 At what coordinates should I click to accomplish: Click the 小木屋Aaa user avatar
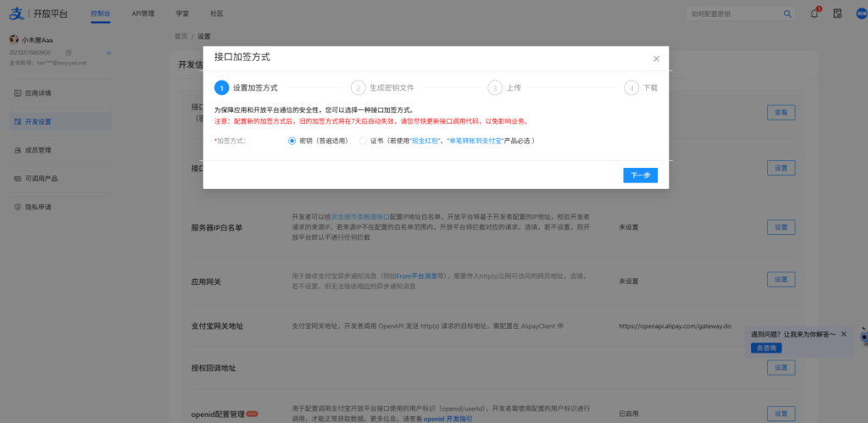[14, 39]
